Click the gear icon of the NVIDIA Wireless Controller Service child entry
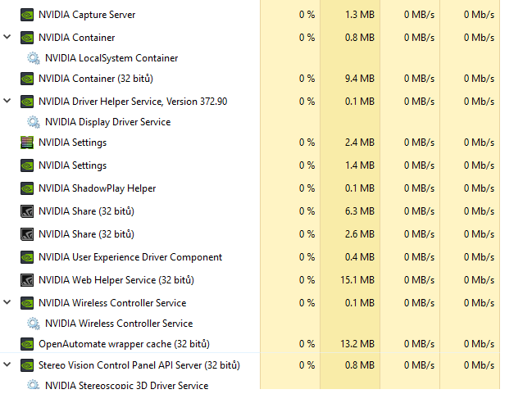 (34, 324)
